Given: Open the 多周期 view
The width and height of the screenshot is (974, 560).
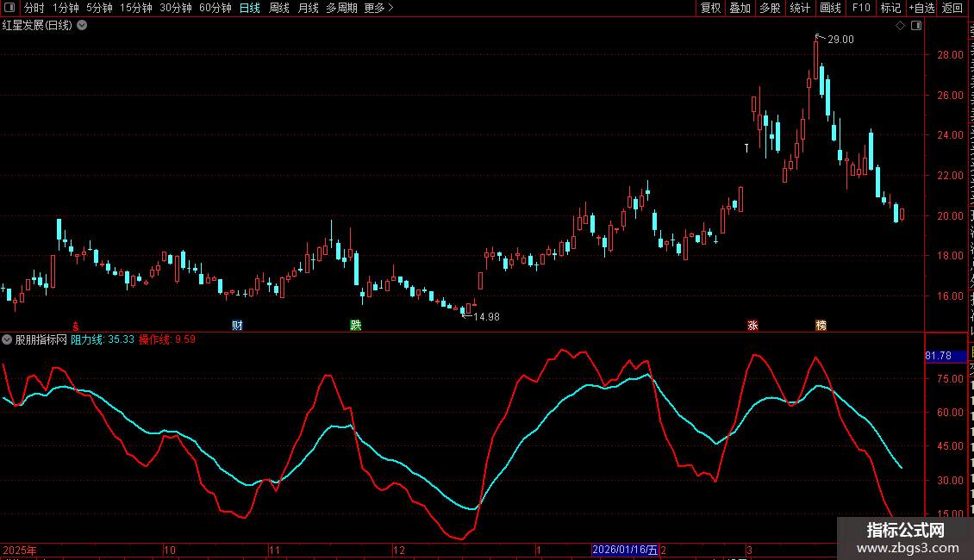Looking at the screenshot, I should [x=341, y=8].
